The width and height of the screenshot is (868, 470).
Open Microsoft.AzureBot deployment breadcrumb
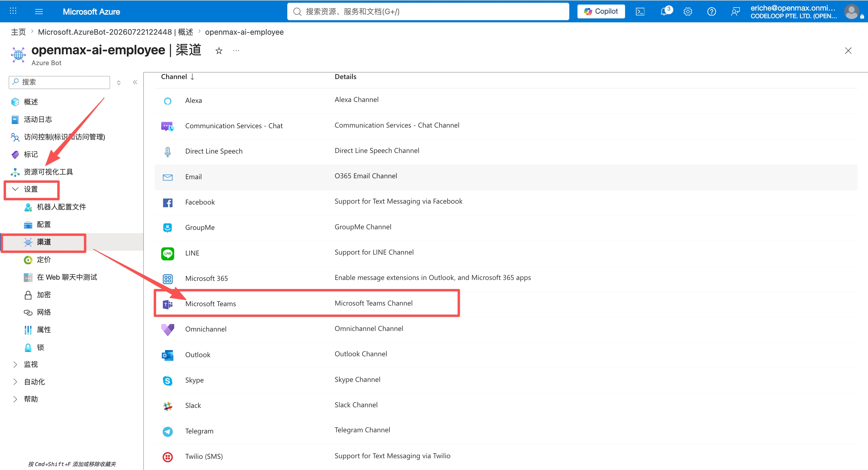[115, 32]
